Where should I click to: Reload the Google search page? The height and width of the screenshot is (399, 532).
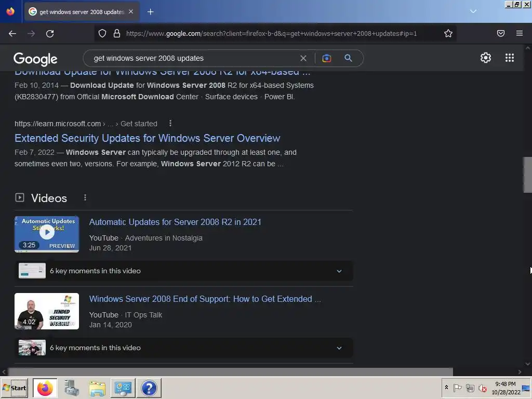[50, 34]
